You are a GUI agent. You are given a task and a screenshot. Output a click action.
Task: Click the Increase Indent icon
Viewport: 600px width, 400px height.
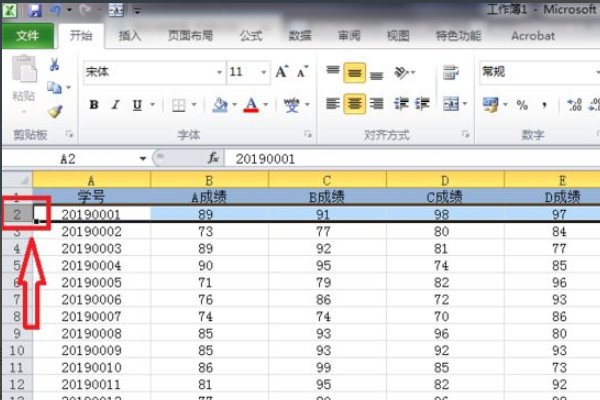coord(422,104)
